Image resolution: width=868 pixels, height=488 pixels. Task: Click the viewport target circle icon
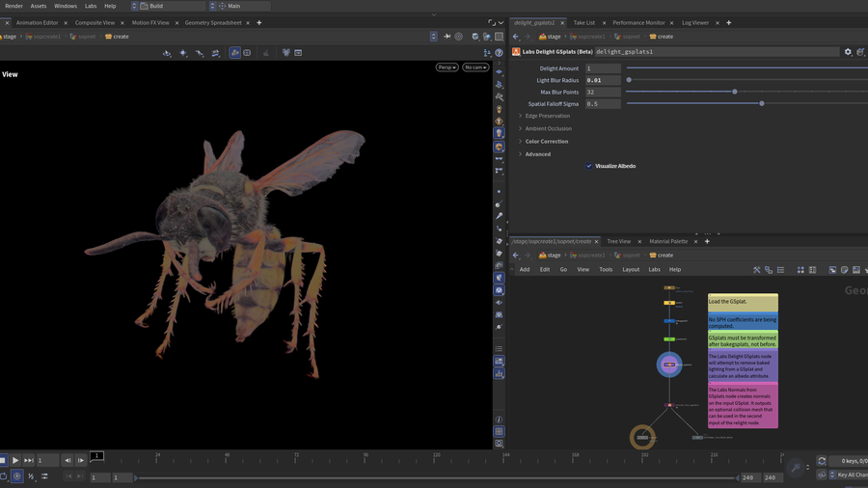click(458, 37)
